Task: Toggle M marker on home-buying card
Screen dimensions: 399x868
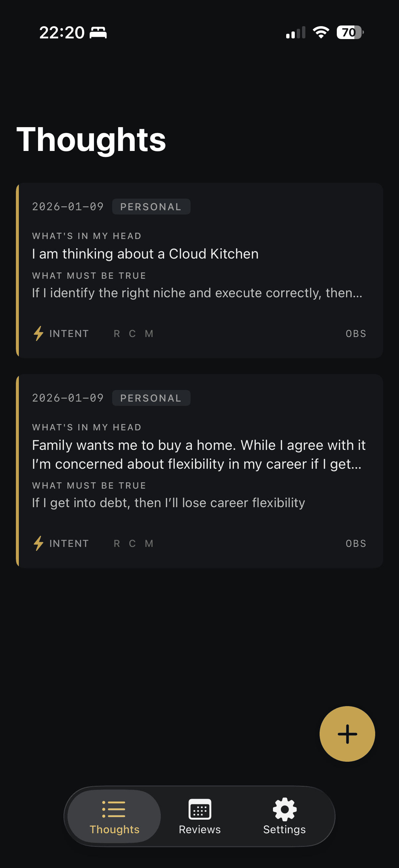Action: coord(149,543)
